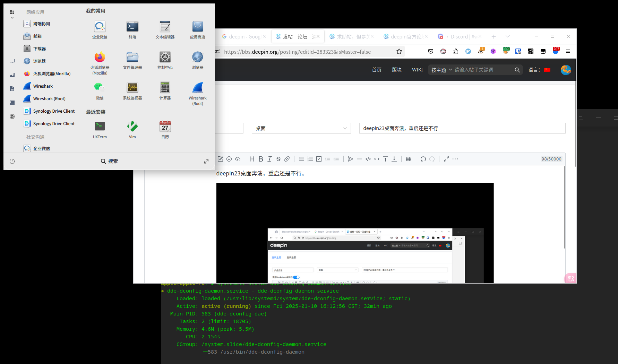The height and width of the screenshot is (364, 618).
Task: Click the 搜索 search button in launcher
Action: 109,161
